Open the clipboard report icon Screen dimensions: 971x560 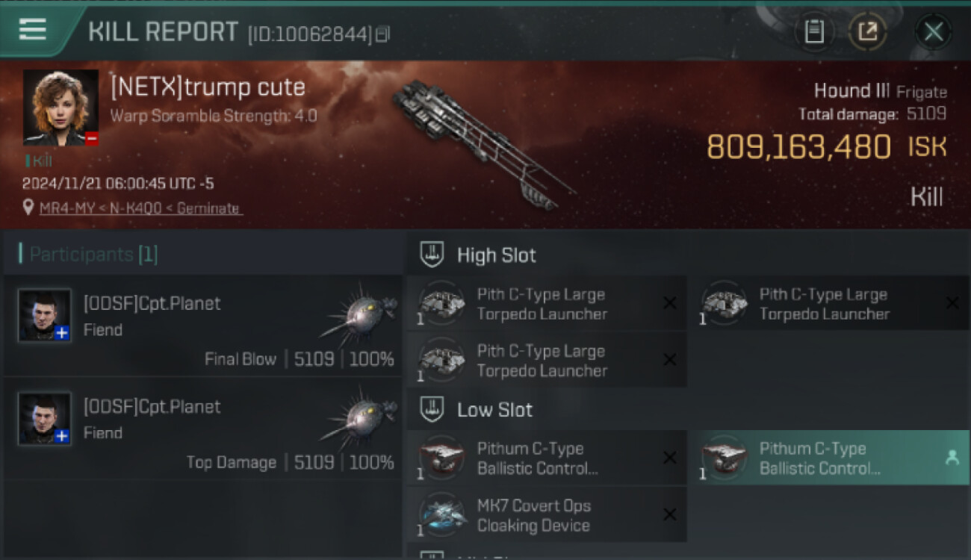814,31
